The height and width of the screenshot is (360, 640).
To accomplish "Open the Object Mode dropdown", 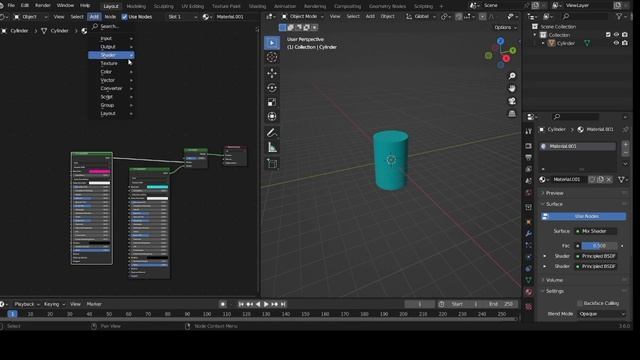I will click(x=303, y=17).
